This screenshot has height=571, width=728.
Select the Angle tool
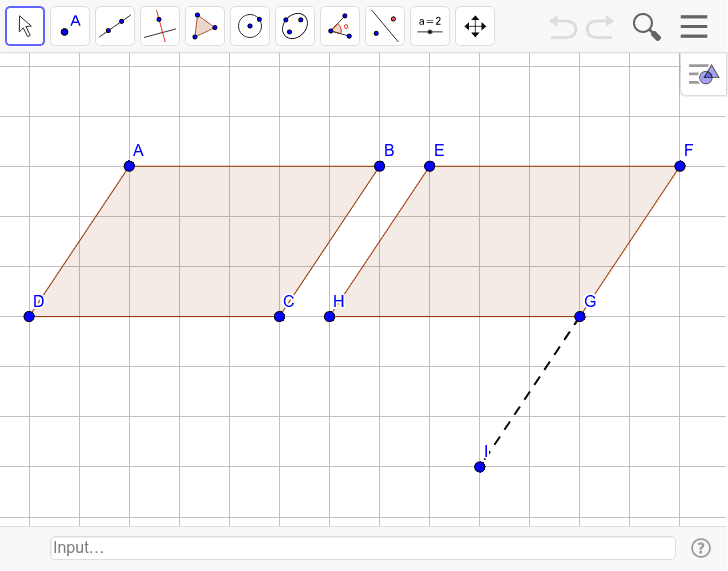click(x=340, y=26)
